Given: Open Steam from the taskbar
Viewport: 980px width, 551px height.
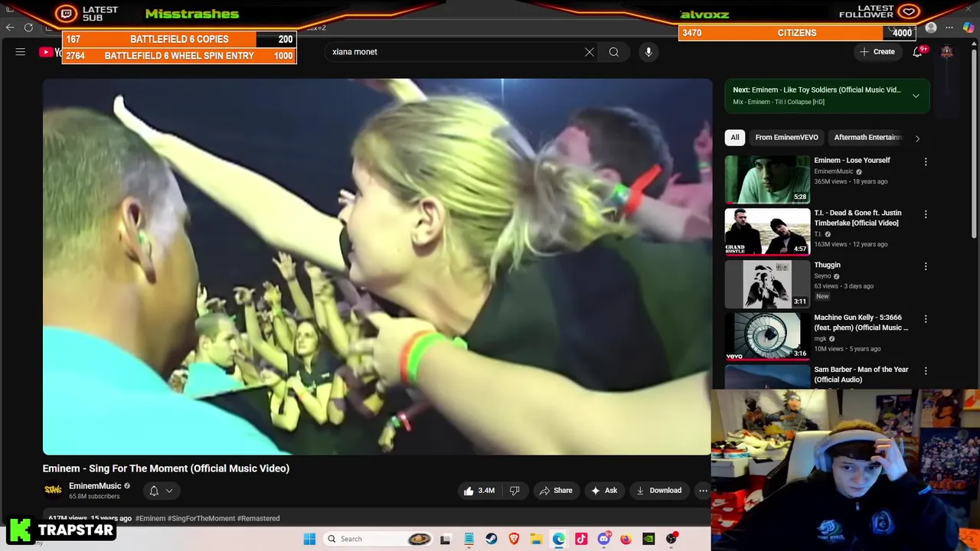Looking at the screenshot, I should [x=492, y=539].
